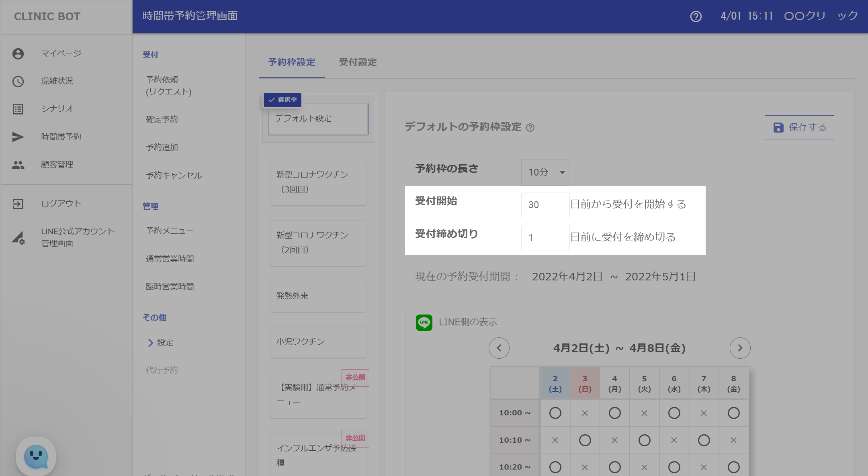Click the paper plane 時間帯予約 icon
The height and width of the screenshot is (476, 868).
(18, 137)
